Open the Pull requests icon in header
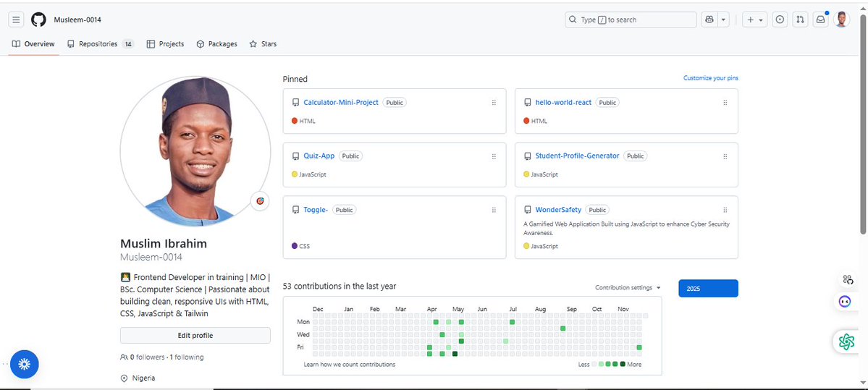Image resolution: width=868 pixels, height=390 pixels. (x=800, y=20)
